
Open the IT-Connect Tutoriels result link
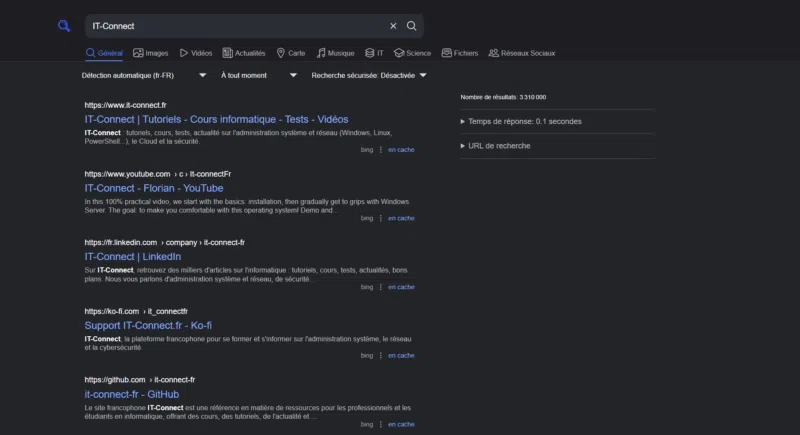point(216,119)
